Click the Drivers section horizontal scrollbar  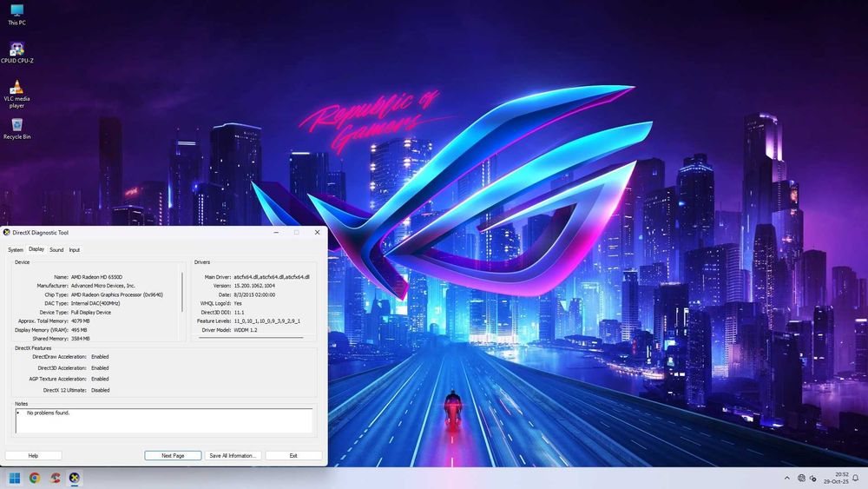(x=251, y=337)
